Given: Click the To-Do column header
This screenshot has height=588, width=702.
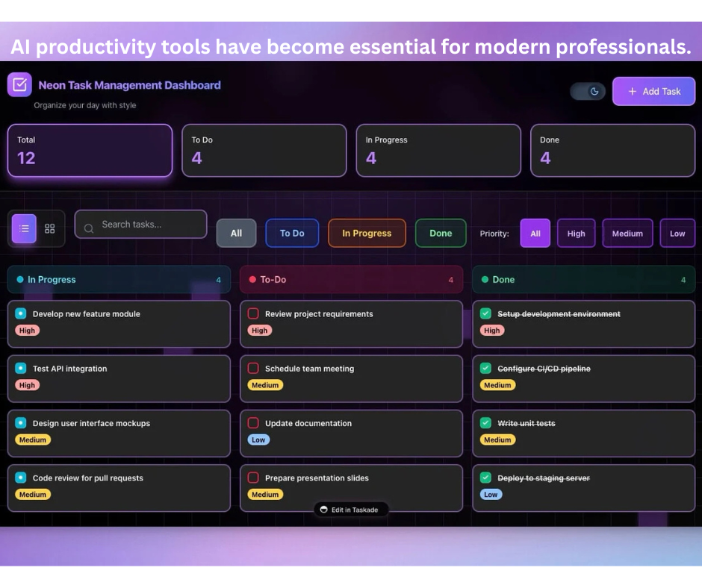Looking at the screenshot, I should coord(352,280).
